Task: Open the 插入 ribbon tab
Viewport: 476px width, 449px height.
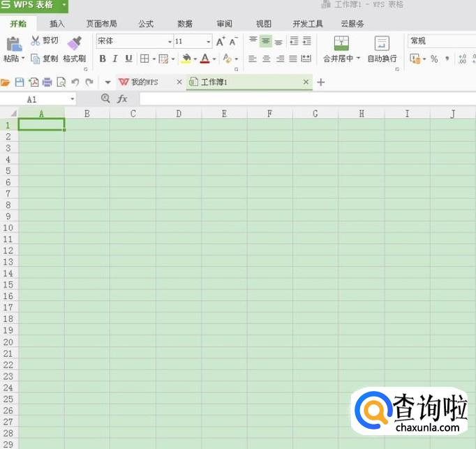Action: pos(57,24)
